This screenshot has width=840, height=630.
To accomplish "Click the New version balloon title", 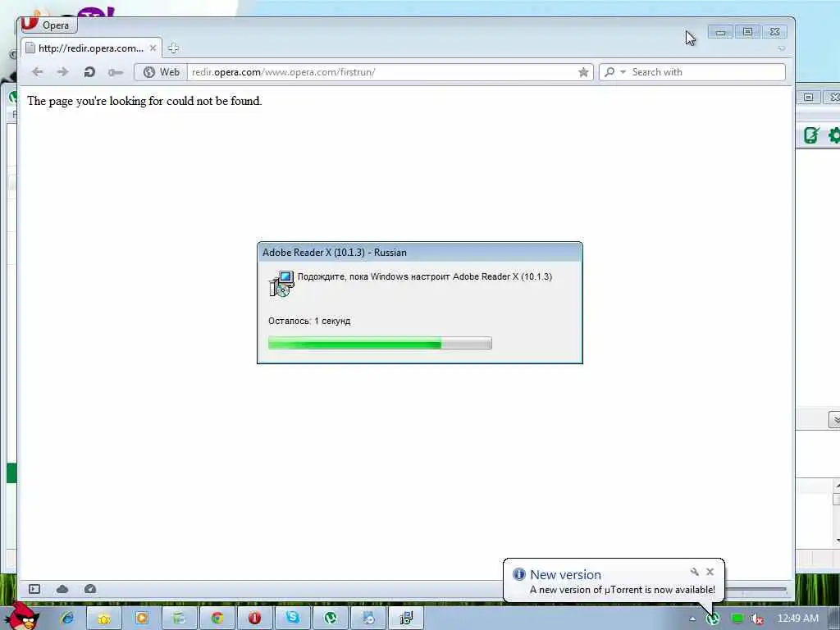I will click(565, 574).
